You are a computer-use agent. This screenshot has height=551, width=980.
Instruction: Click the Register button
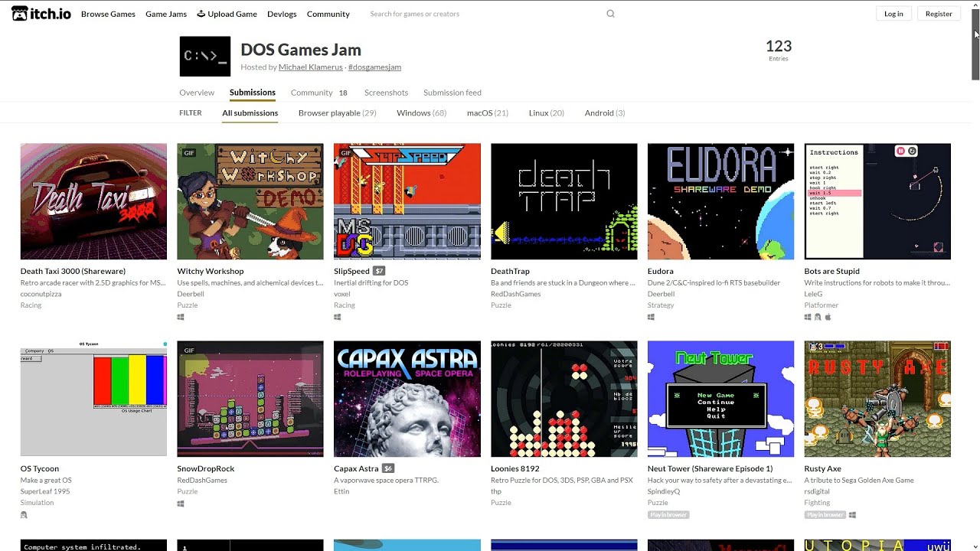[x=939, y=14]
